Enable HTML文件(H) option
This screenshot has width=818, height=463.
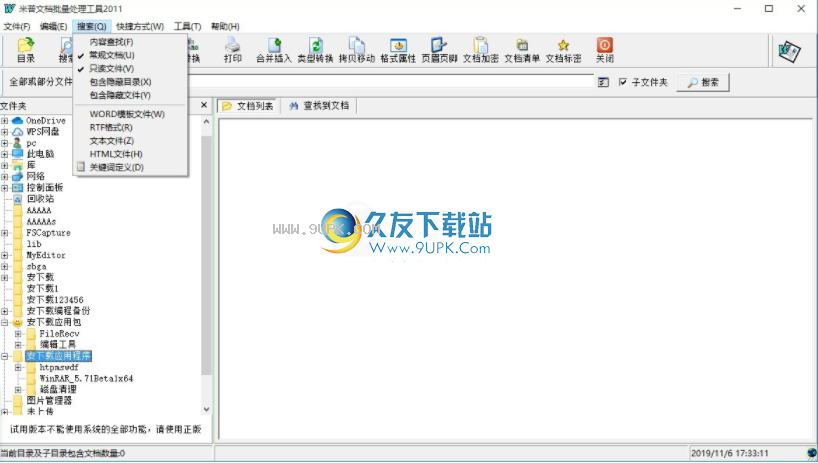point(116,154)
